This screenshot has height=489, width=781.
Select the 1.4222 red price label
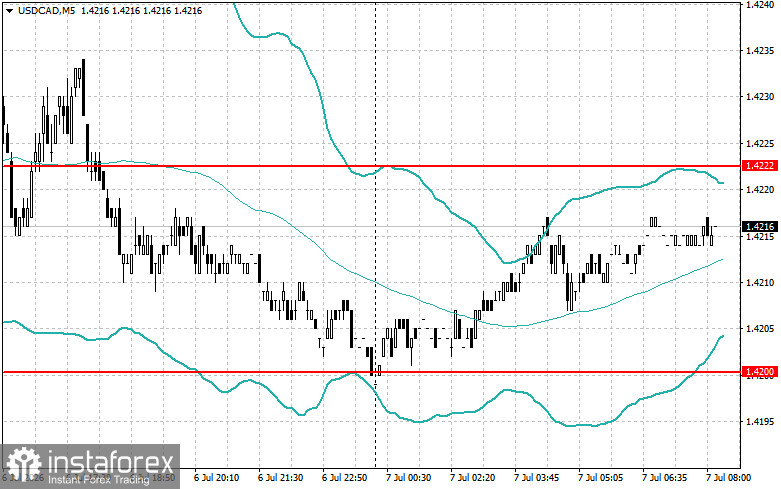[760, 166]
